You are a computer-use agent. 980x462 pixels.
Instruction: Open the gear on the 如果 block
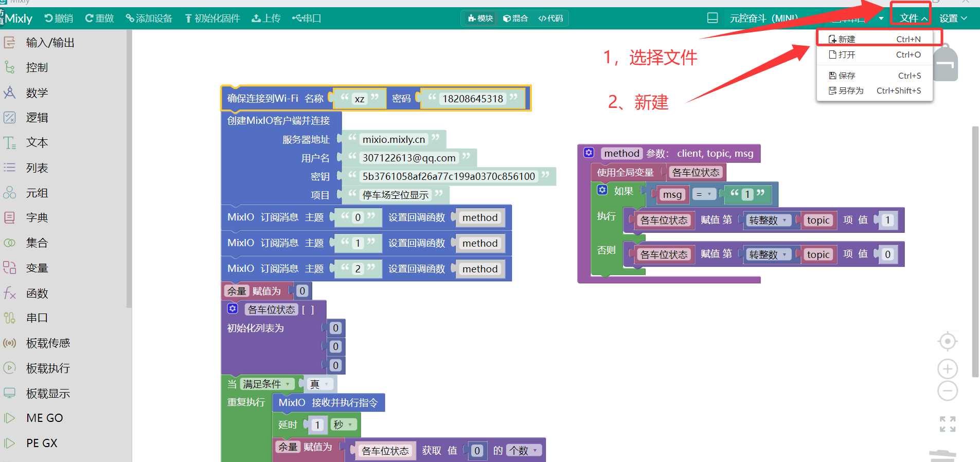point(602,190)
